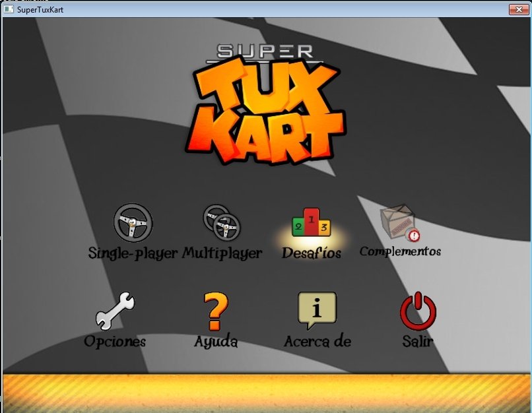Click the Acerca de text label

317,341
